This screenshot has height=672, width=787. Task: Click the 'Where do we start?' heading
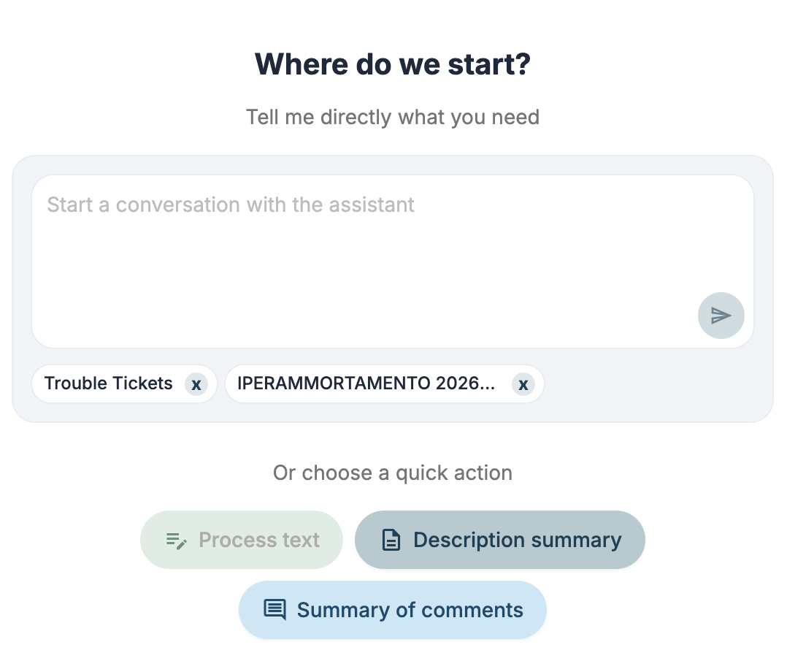click(393, 64)
